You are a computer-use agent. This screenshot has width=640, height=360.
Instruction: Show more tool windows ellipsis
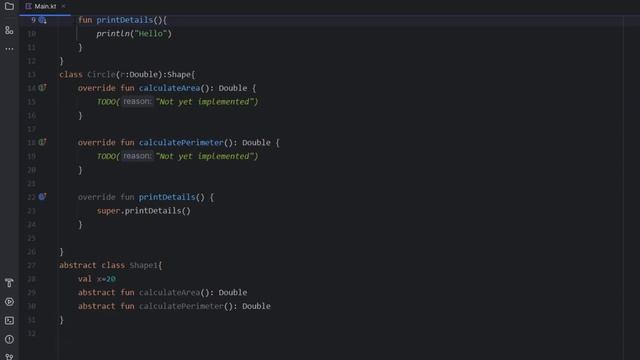(9, 49)
